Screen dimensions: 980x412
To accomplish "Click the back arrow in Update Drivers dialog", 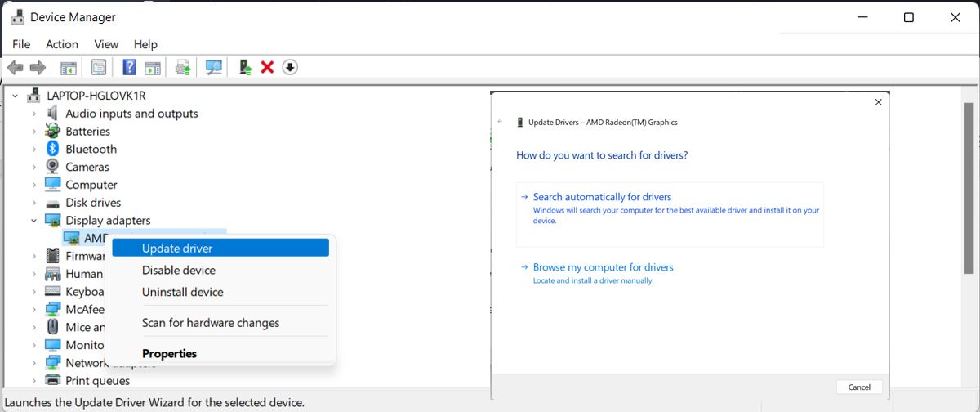I will point(500,122).
